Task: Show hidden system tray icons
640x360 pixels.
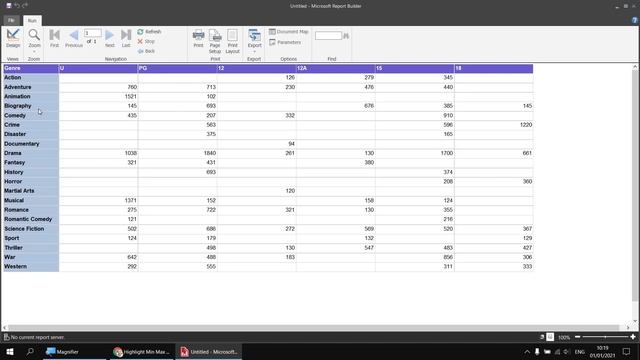Action: click(527, 352)
